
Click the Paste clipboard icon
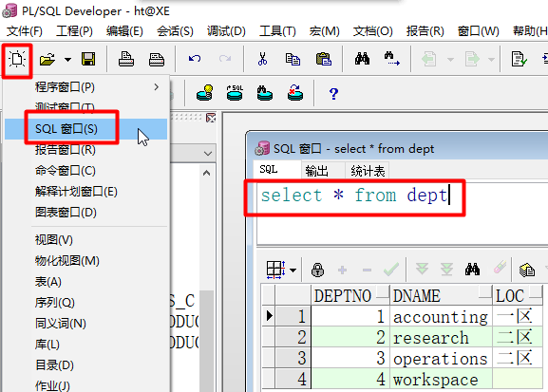[x=324, y=59]
